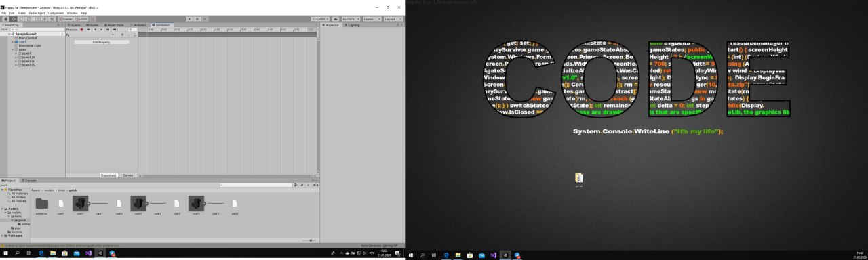Viewport: 868px width, 260px height.
Task: Open the File menu
Action: tap(4, 13)
